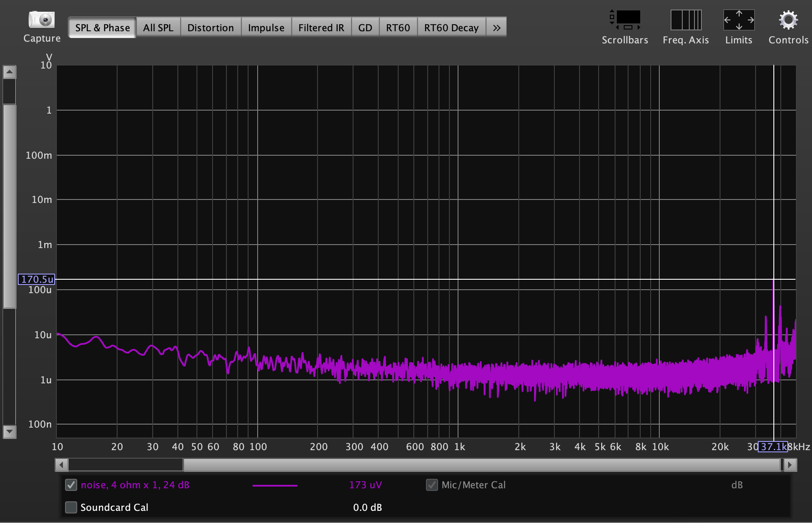The width and height of the screenshot is (812, 523).
Task: Click the Mic/Meter Cal label
Action: tap(474, 485)
